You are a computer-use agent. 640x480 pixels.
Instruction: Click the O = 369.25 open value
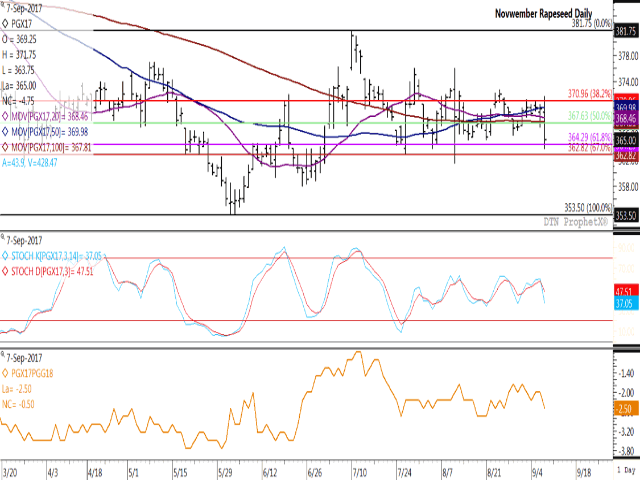pos(19,39)
